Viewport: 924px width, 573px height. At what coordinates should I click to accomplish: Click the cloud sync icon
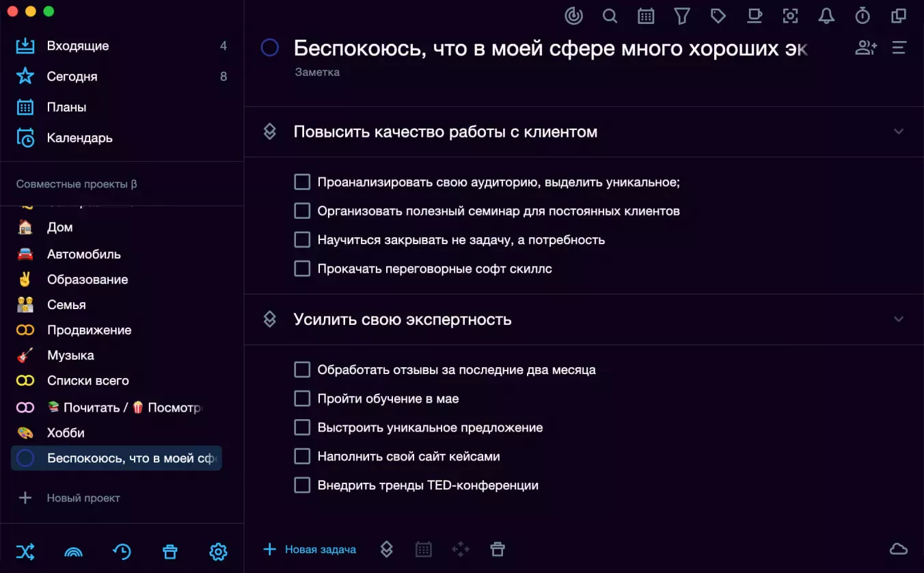click(899, 549)
